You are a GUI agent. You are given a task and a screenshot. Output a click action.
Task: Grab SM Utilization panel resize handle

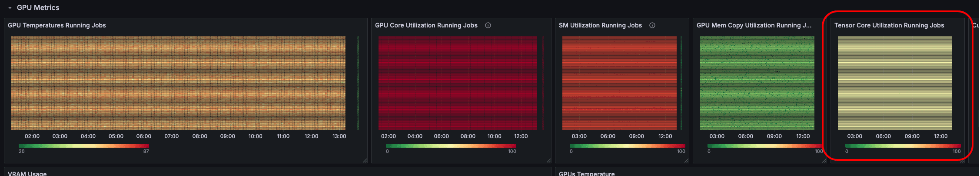click(687, 161)
